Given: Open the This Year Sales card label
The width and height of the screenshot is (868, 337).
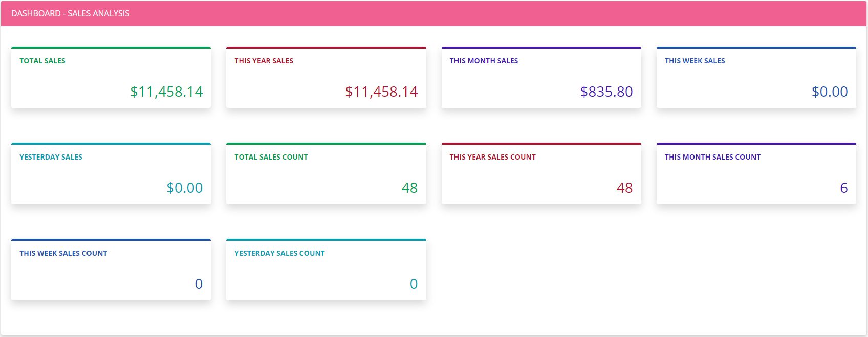Looking at the screenshot, I should coord(264,61).
